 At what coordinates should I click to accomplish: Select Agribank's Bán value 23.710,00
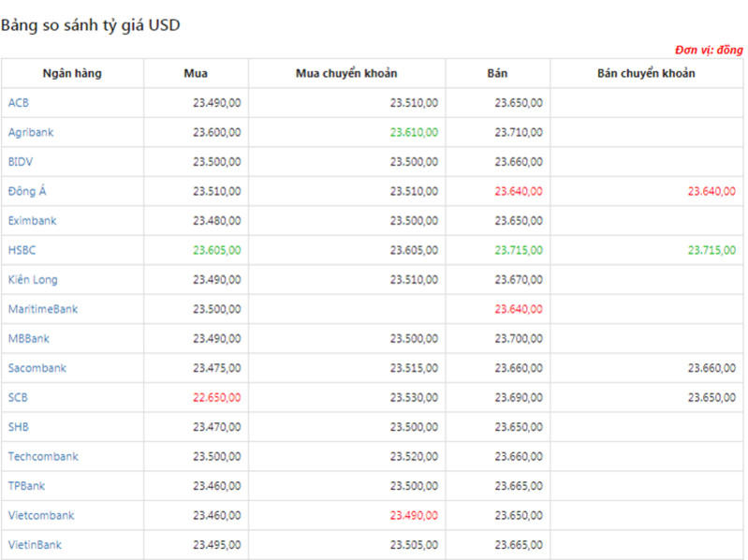(x=519, y=132)
